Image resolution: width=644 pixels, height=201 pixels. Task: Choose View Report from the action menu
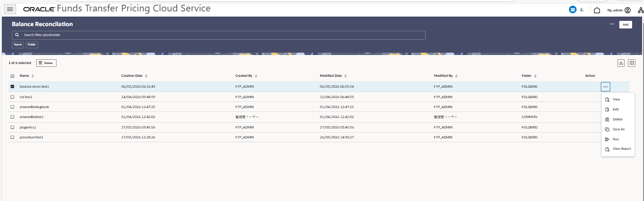coord(618,149)
